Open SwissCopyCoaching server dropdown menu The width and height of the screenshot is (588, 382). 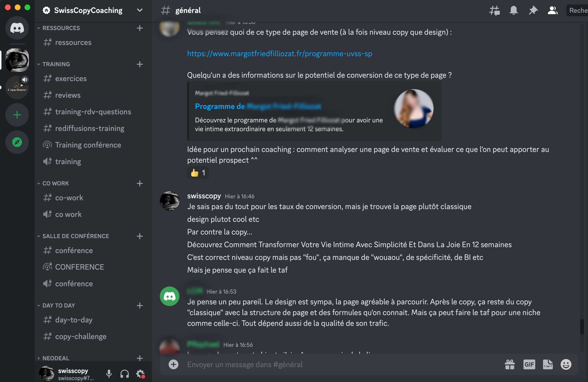coord(140,10)
